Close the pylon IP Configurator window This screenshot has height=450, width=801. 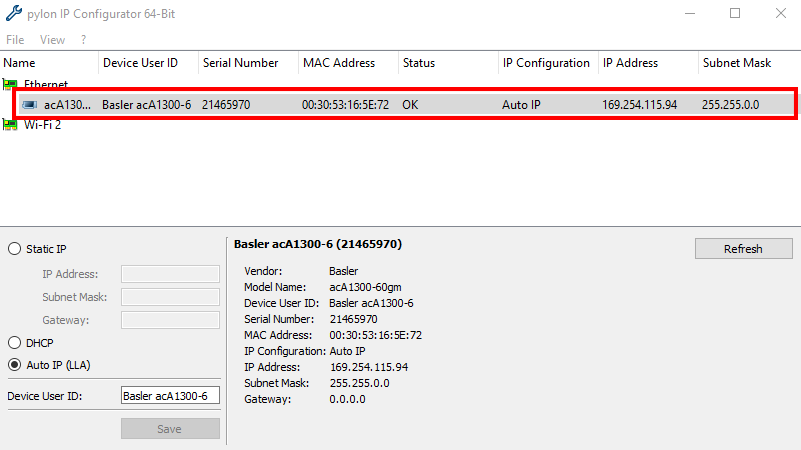781,13
